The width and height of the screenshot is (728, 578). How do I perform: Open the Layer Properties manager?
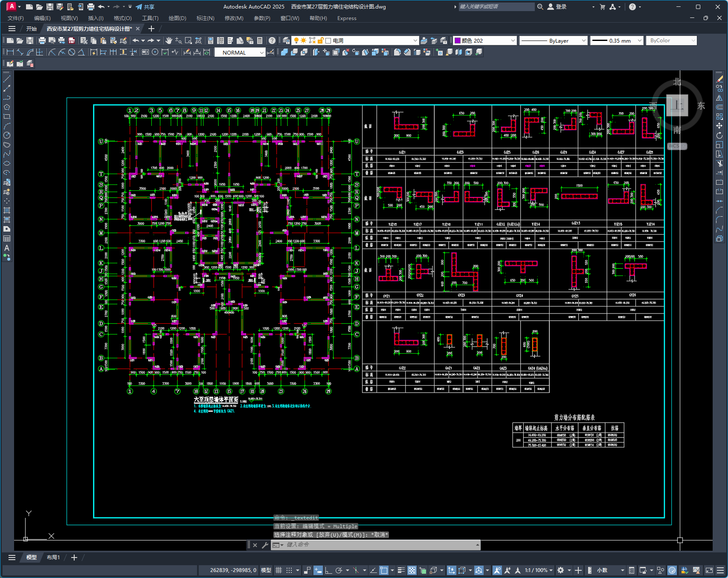(286, 41)
